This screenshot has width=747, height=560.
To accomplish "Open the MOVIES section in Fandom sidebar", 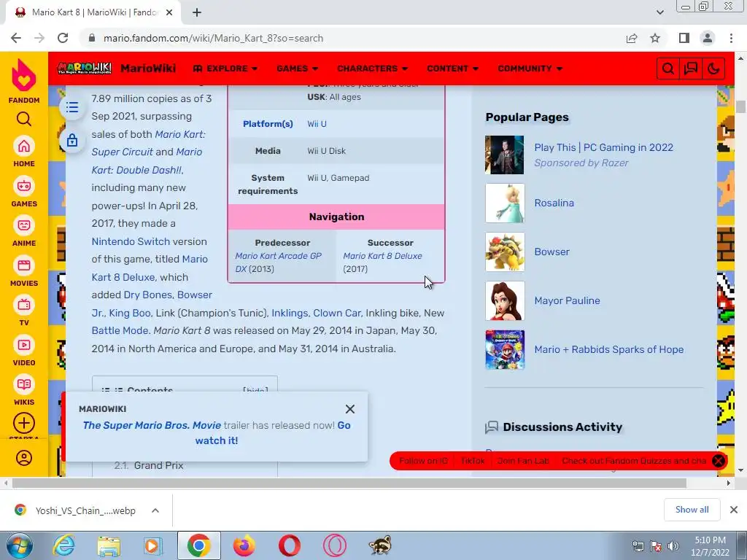I will click(x=24, y=271).
